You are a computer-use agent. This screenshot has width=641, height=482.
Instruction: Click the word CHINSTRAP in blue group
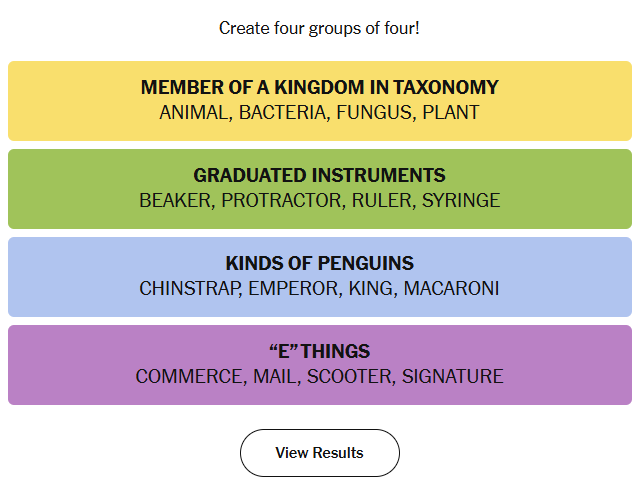[190, 288]
